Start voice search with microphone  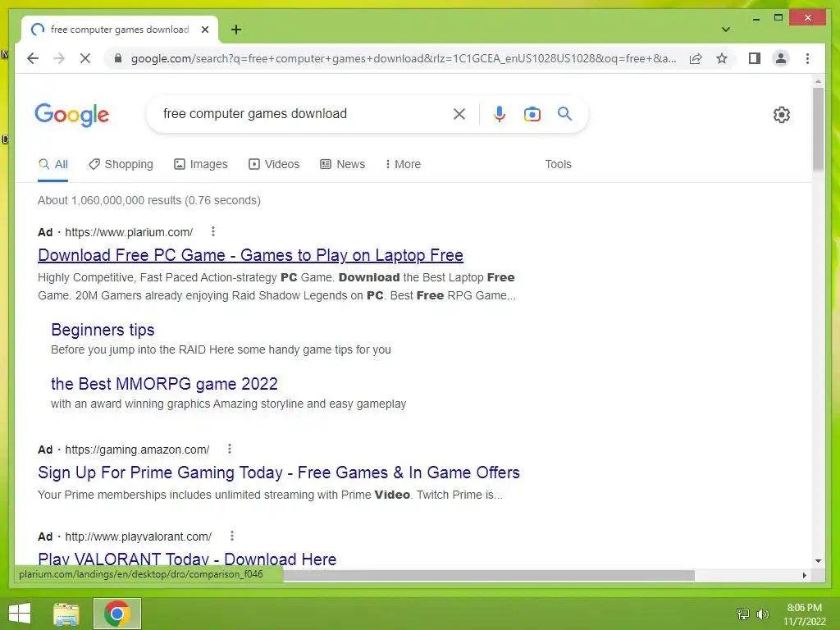click(500, 113)
